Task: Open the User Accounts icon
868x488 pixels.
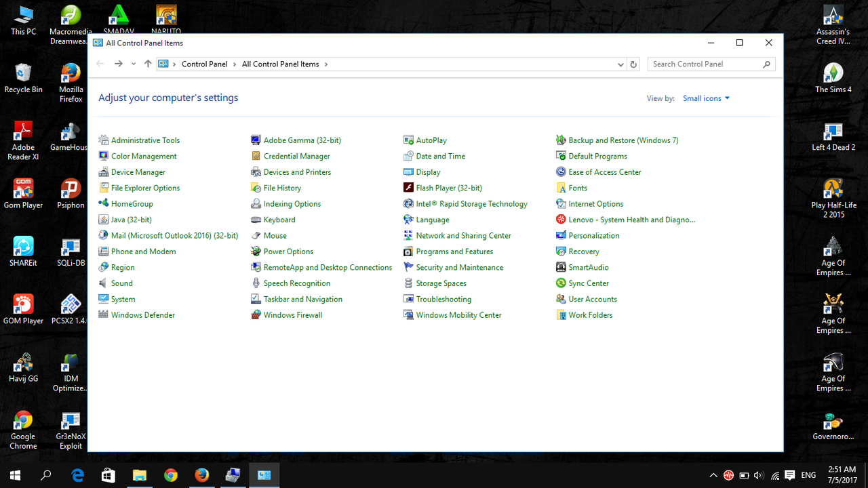Action: point(561,299)
